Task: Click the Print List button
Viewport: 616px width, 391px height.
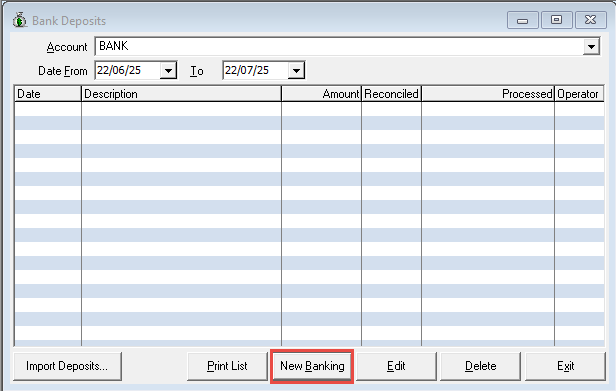Action: pyautogui.click(x=227, y=366)
